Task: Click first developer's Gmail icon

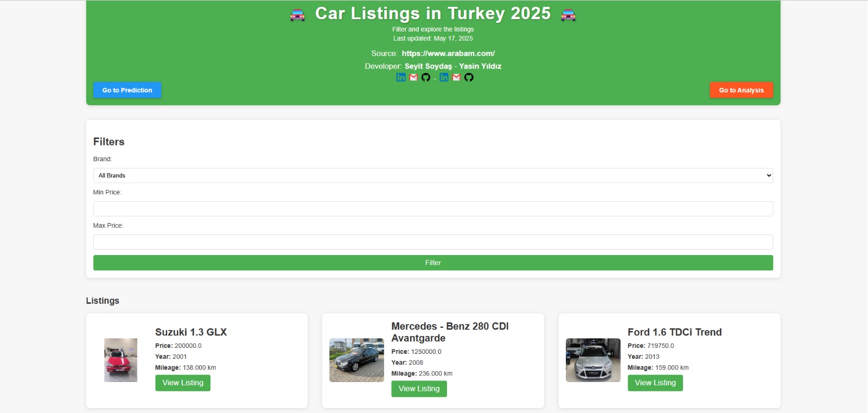Action: point(413,77)
